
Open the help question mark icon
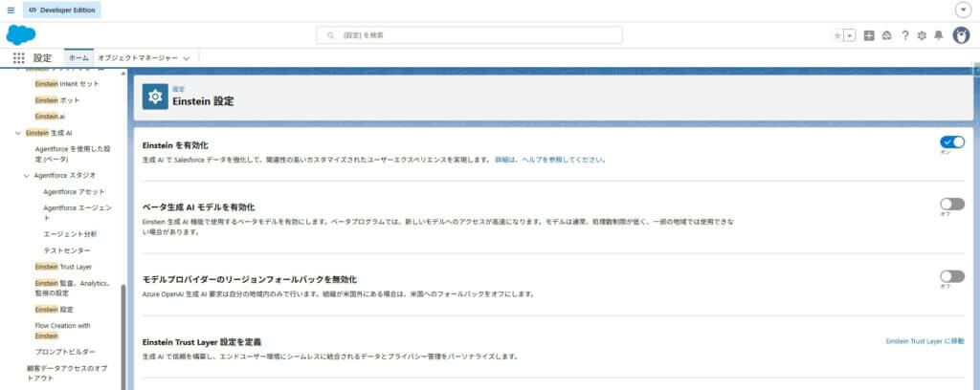click(x=904, y=36)
